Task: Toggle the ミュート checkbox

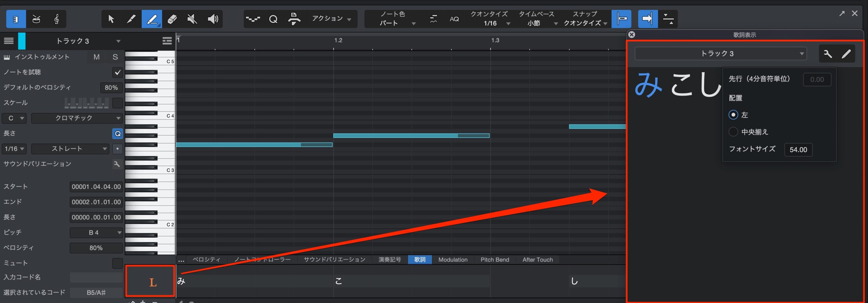Action: point(117,263)
